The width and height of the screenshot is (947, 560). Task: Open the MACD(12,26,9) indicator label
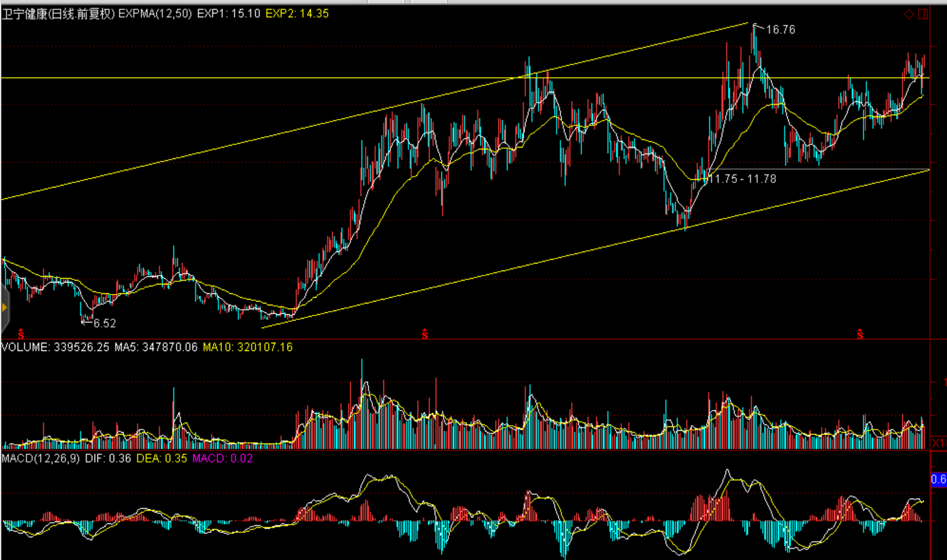tap(41, 458)
